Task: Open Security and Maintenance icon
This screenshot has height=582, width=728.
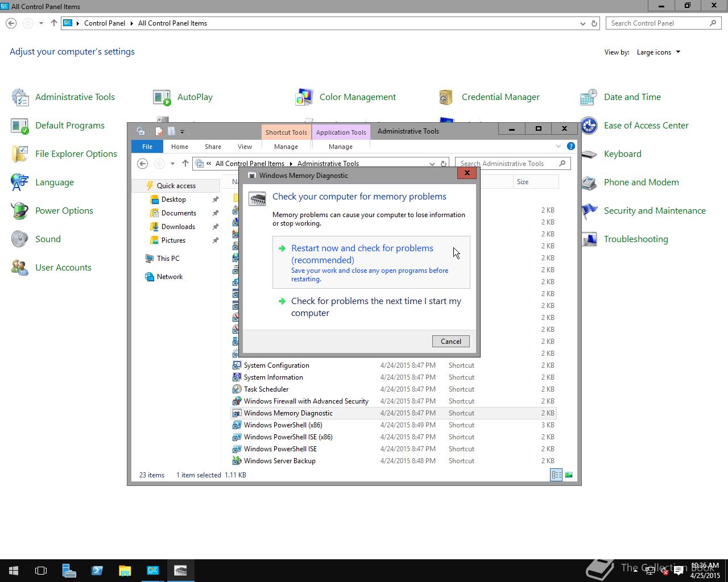Action: pyautogui.click(x=643, y=211)
